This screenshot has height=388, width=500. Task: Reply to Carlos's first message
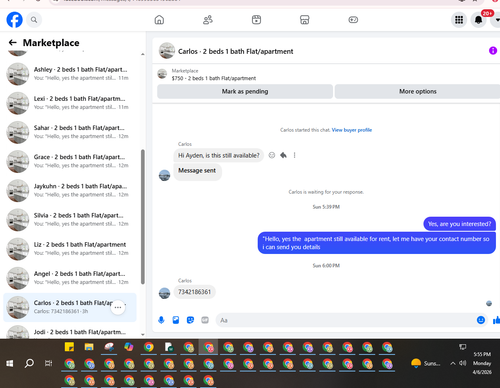click(x=283, y=155)
